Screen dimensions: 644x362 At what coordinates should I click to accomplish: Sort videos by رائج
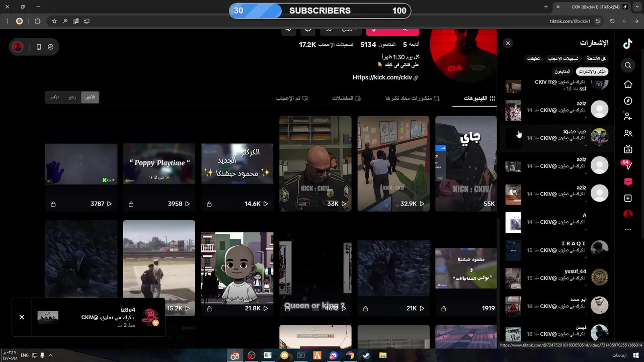pyautogui.click(x=72, y=97)
